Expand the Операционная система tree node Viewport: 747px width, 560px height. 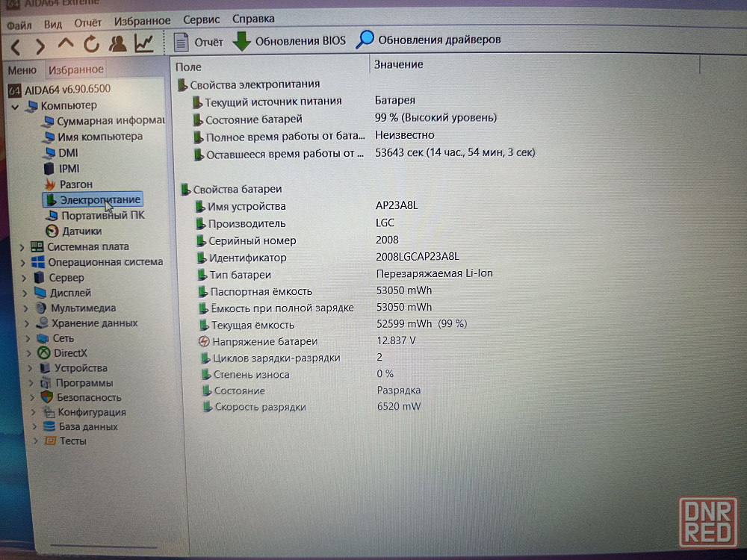coord(22,263)
